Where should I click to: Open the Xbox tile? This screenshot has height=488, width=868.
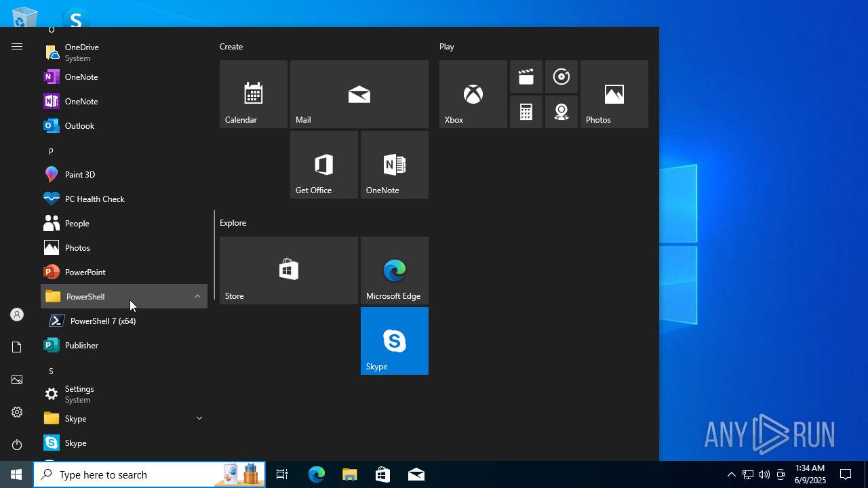pyautogui.click(x=473, y=94)
